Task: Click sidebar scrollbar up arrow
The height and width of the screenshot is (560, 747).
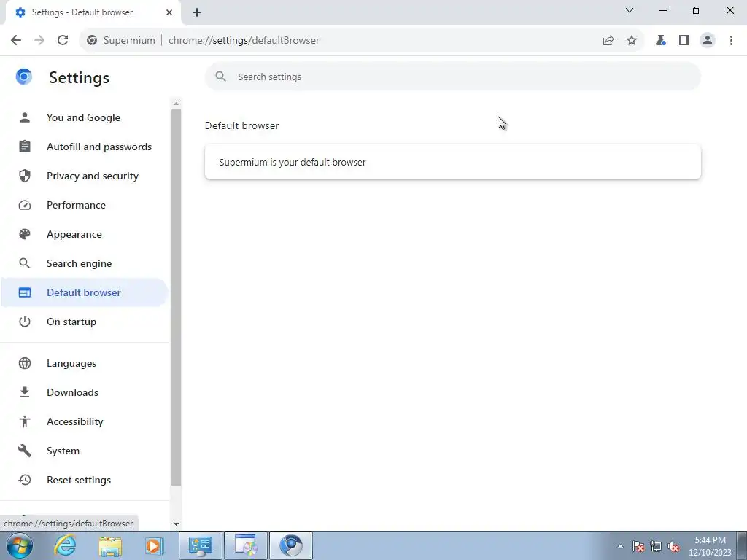Action: tap(176, 104)
